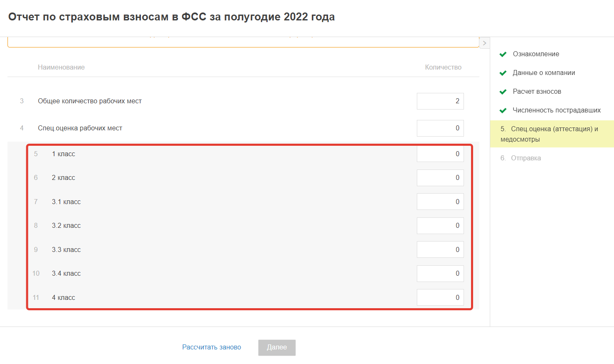614x364 pixels.
Task: Click the 4 класс row label
Action: point(63,298)
